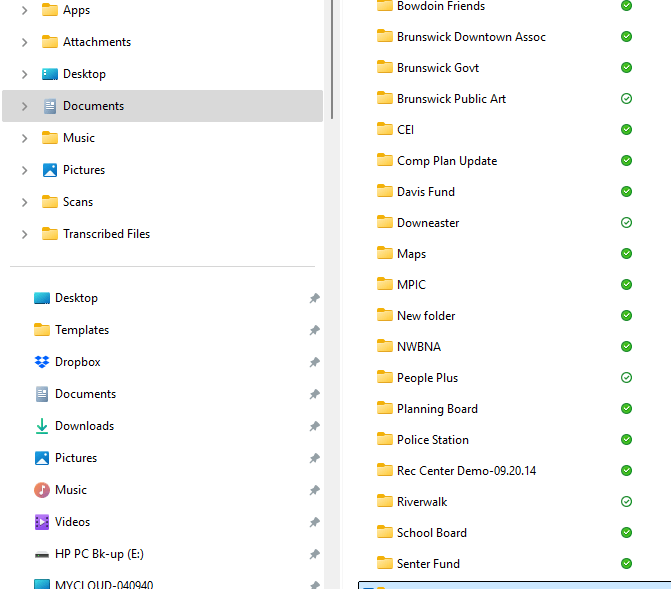Click the pin icon beside Dropbox
Image resolution: width=671 pixels, height=589 pixels.
tap(315, 362)
